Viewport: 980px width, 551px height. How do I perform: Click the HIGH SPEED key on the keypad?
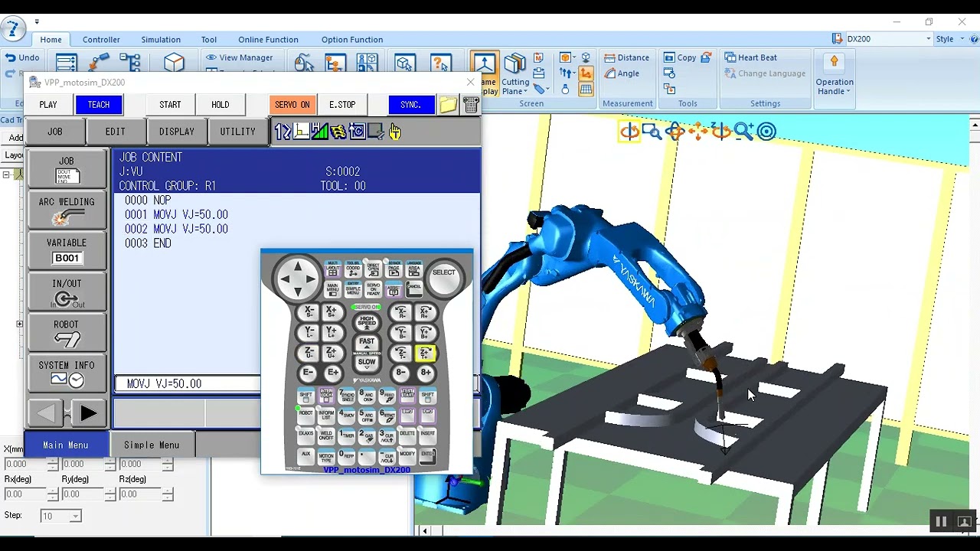[x=367, y=321]
